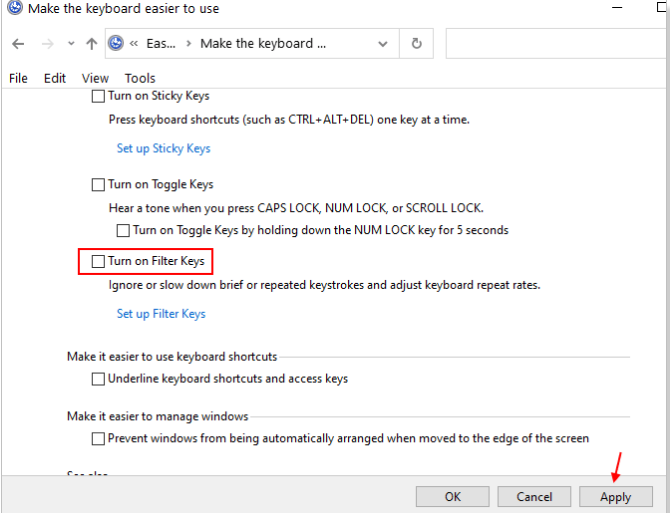670x513 pixels.
Task: Refresh the page with reload icon
Action: coord(416,44)
